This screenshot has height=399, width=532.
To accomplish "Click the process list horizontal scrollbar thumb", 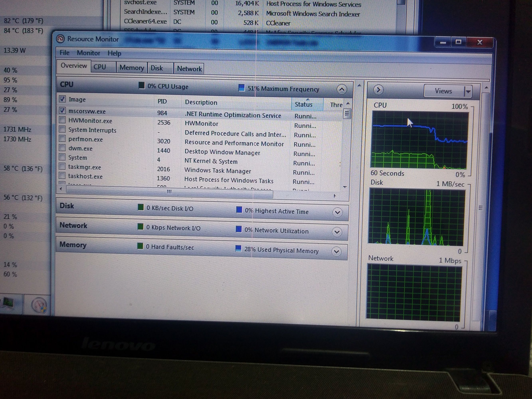I will click(169, 192).
